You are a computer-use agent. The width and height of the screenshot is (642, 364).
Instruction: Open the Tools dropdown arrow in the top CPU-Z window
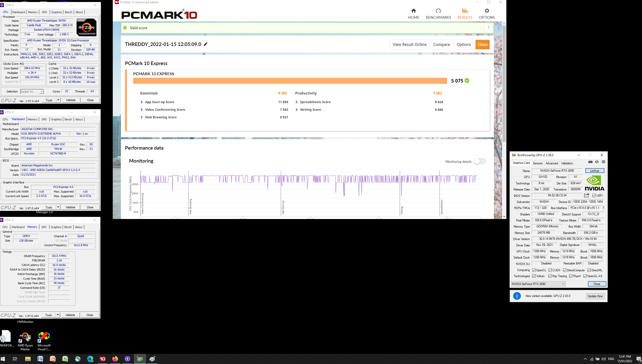(x=58, y=100)
